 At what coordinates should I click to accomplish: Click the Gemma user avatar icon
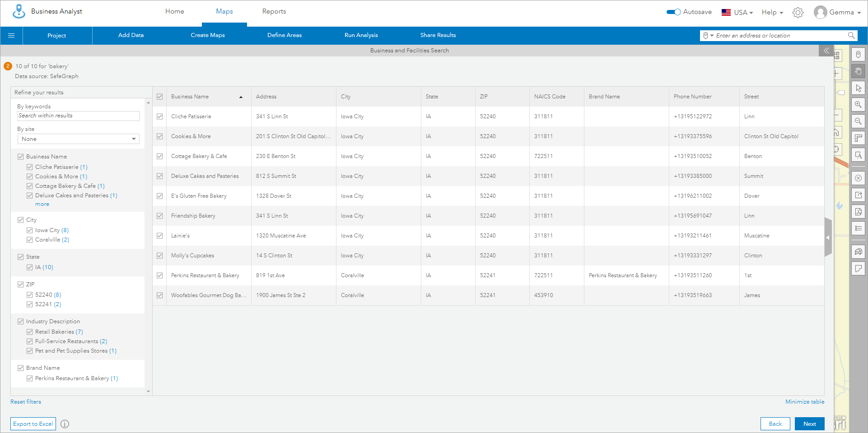(820, 12)
